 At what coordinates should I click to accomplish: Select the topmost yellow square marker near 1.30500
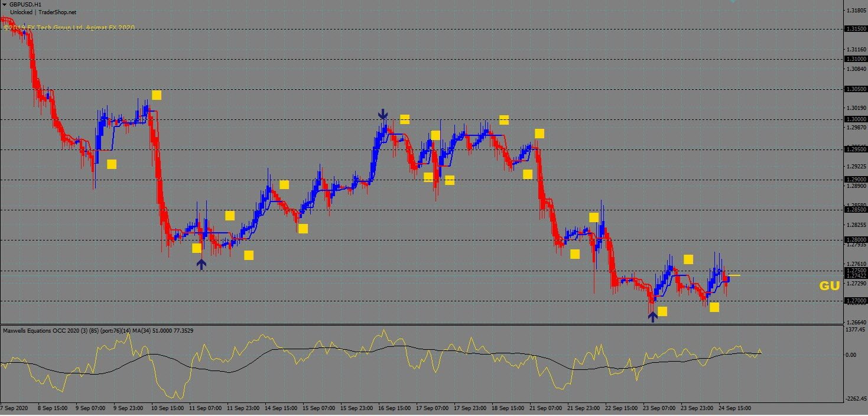coord(156,95)
